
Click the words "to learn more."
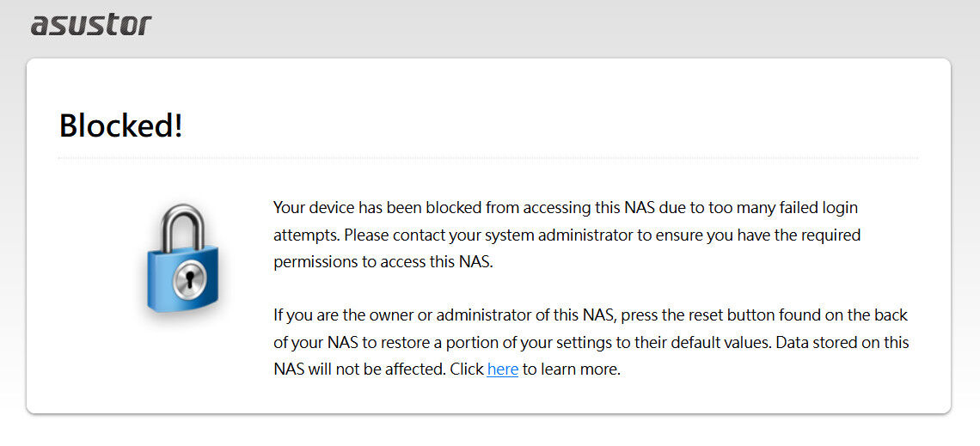(x=571, y=370)
